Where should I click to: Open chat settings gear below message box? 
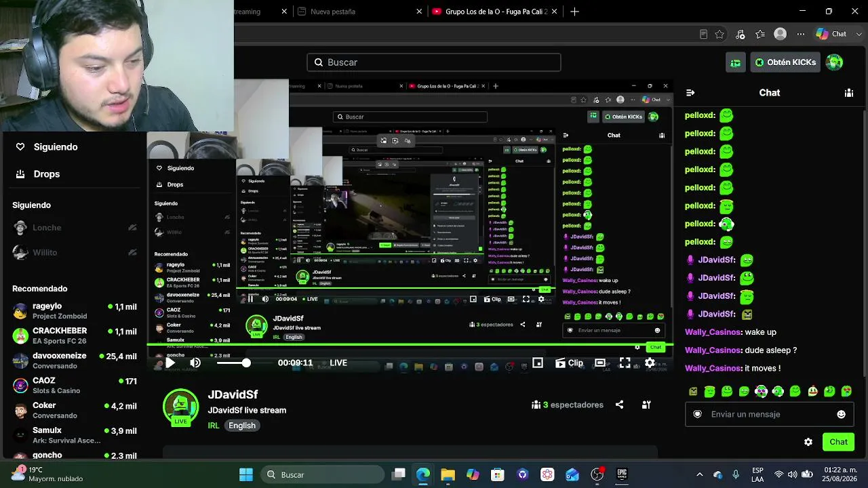point(808,442)
